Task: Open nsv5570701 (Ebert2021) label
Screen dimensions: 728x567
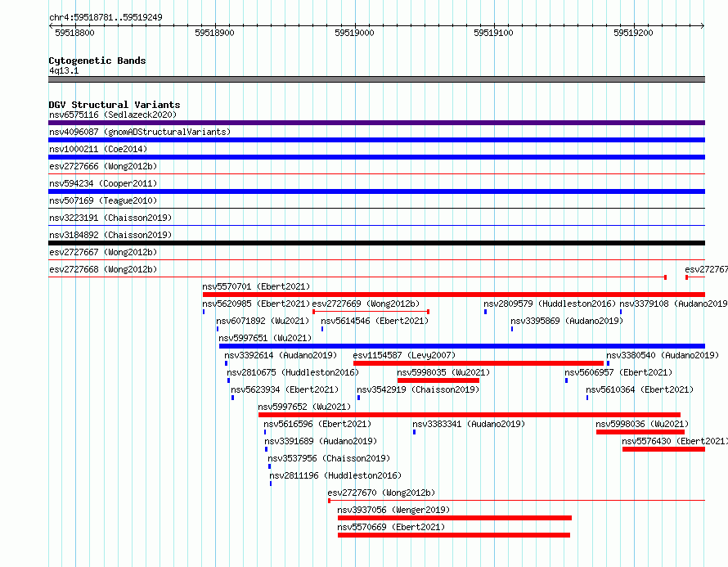Action: tap(256, 286)
